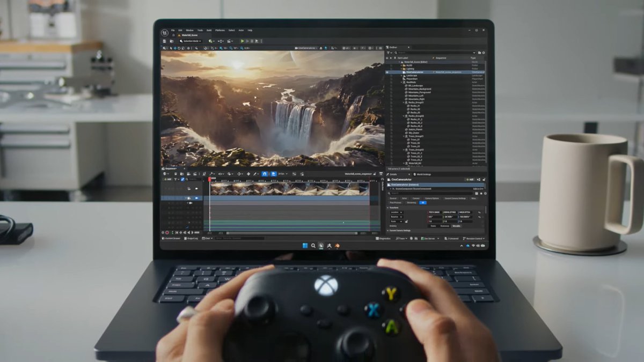Viewport: 644px width, 362px height.
Task: Click the Stop simulation button
Action: tap(252, 41)
